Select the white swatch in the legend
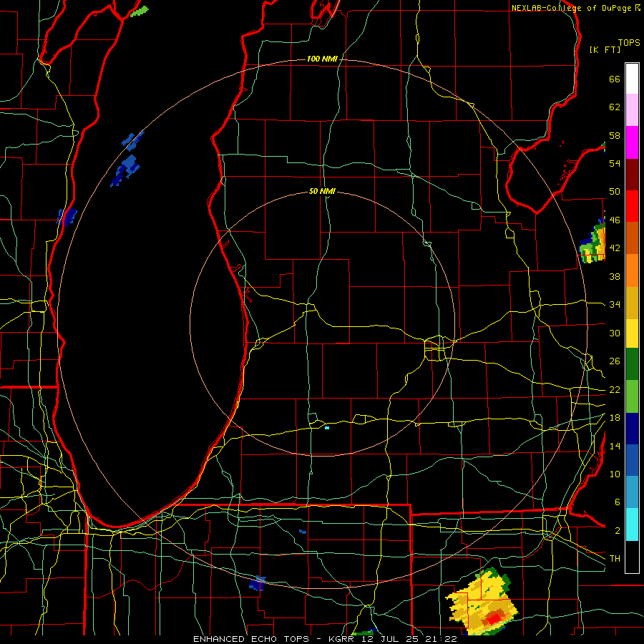This screenshot has width=644, height=644. [632, 79]
